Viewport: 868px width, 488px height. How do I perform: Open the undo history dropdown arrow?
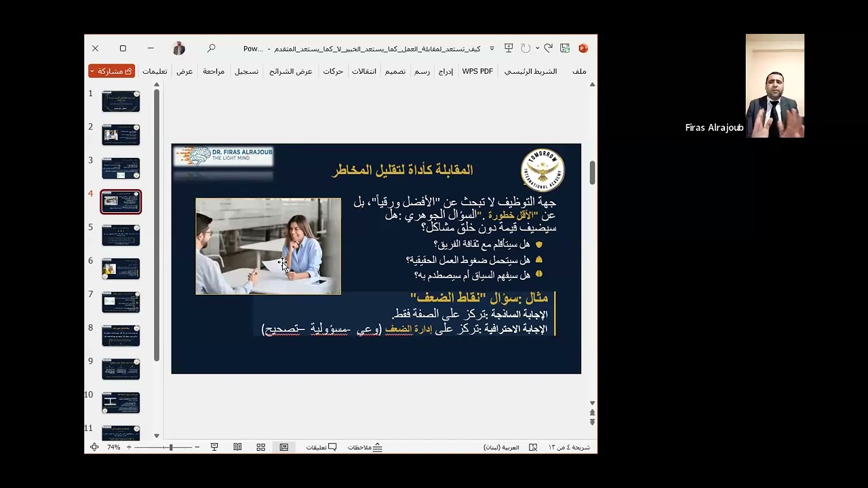point(537,48)
